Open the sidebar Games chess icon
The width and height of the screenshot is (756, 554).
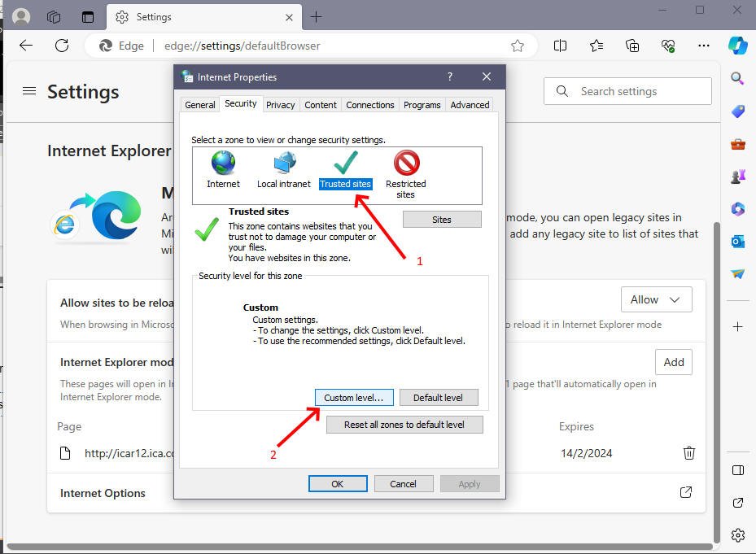coord(737,177)
